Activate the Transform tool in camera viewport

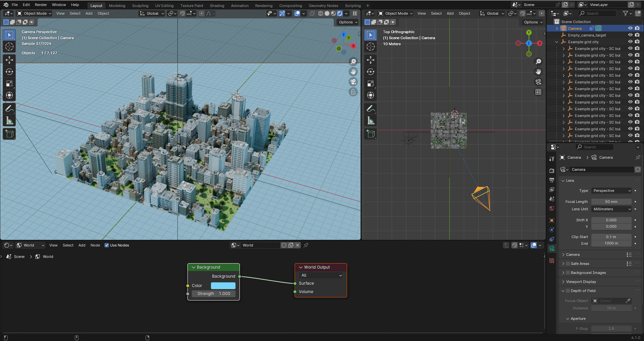9,95
